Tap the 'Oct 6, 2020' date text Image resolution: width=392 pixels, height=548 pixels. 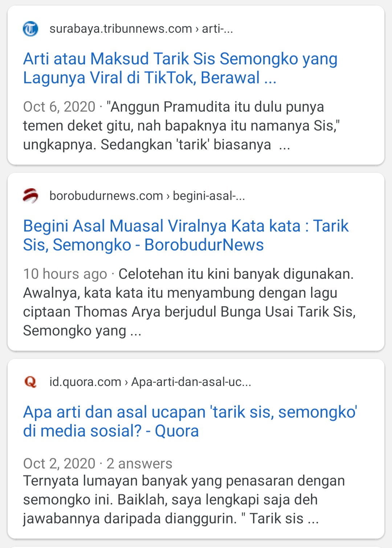pyautogui.click(x=59, y=107)
